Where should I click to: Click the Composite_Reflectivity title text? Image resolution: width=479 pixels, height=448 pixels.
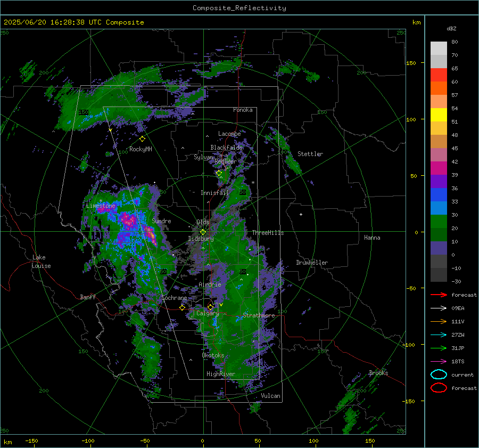(x=240, y=8)
